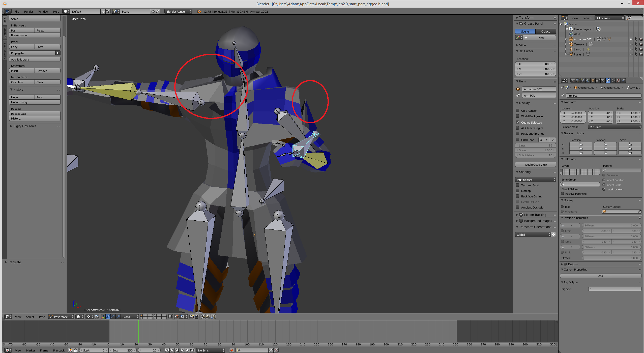The height and width of the screenshot is (353, 644).
Task: Select the rotate manipulator arc icon
Action: point(113,317)
